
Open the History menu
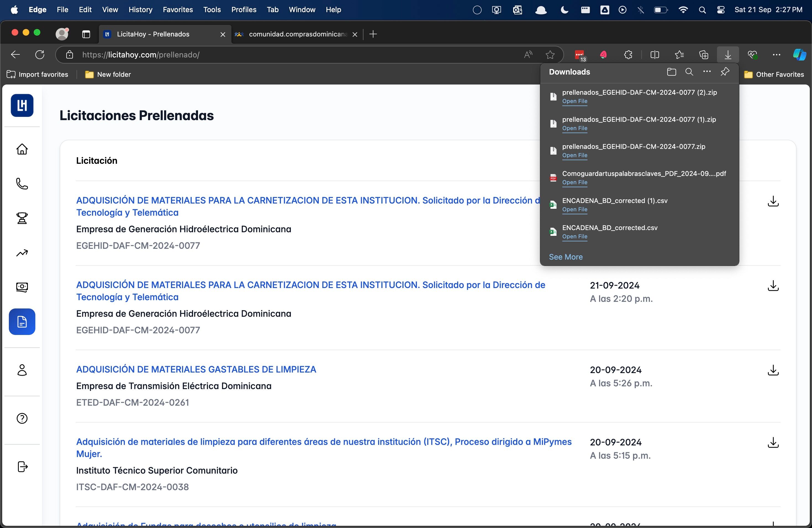(x=140, y=10)
